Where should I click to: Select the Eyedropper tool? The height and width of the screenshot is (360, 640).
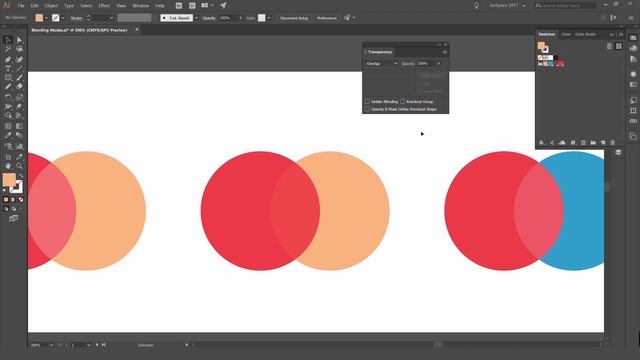coord(8,135)
